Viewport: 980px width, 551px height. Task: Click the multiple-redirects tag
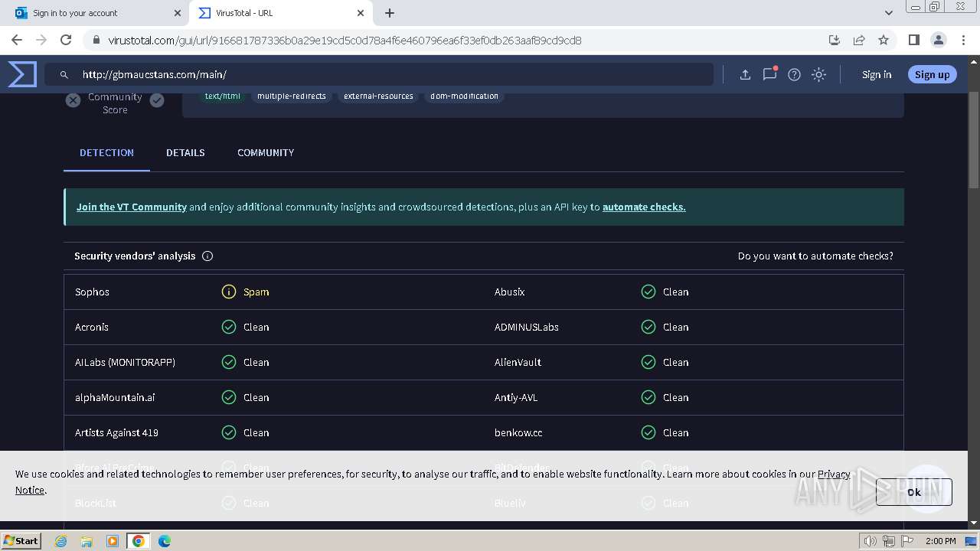pos(292,96)
